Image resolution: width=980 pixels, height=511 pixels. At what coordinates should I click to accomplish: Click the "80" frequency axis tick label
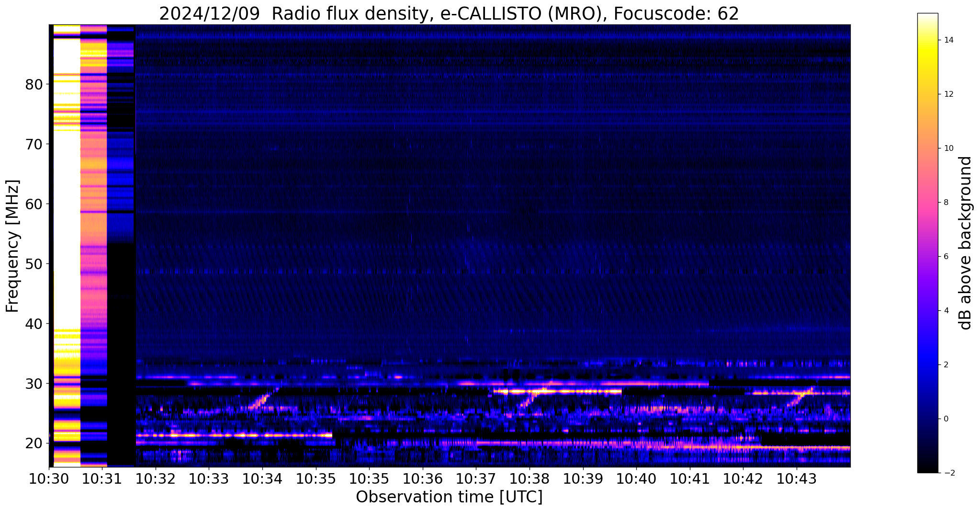pos(34,84)
